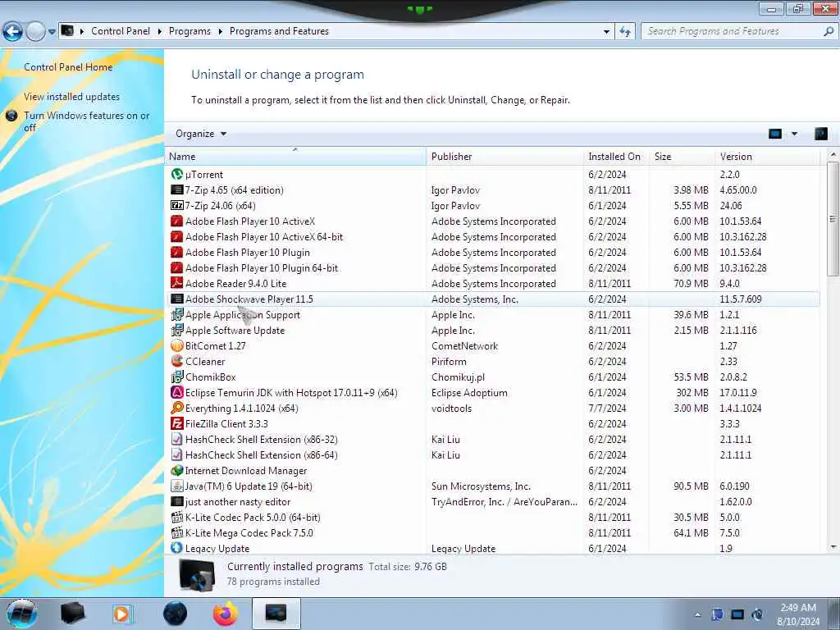Image resolution: width=840 pixels, height=630 pixels.
Task: Click Adobe Flash Player 10 ActiveX name
Action: 250,221
